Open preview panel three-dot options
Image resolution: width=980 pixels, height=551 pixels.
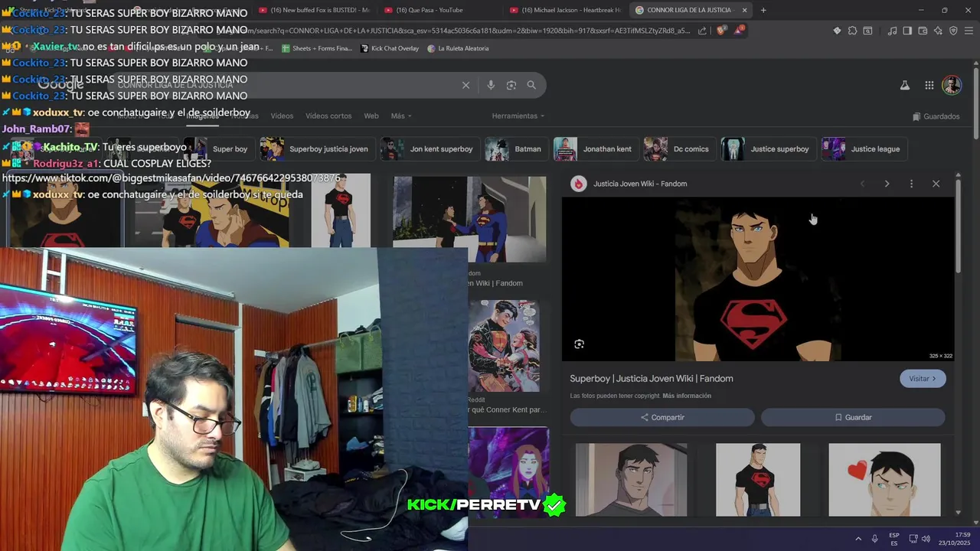click(x=911, y=184)
